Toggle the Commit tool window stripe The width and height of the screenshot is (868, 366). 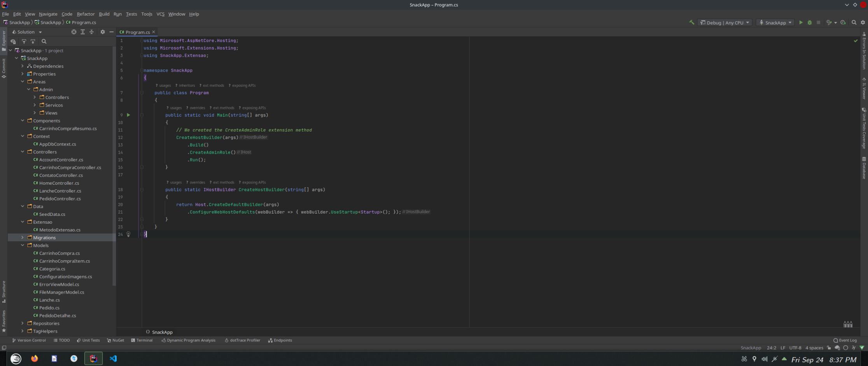point(4,68)
